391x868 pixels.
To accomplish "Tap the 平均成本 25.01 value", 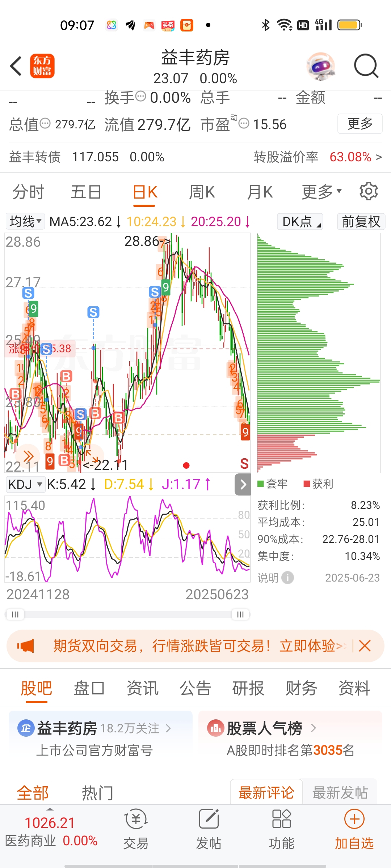I will 366,522.
